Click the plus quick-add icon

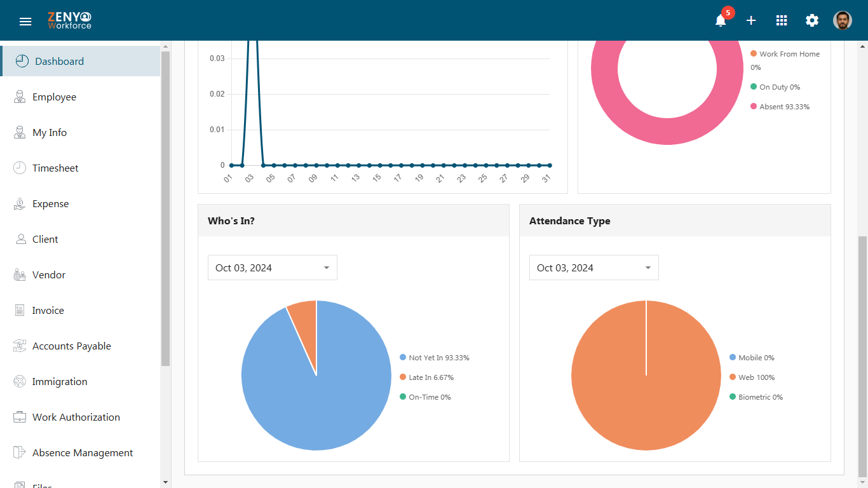click(751, 20)
